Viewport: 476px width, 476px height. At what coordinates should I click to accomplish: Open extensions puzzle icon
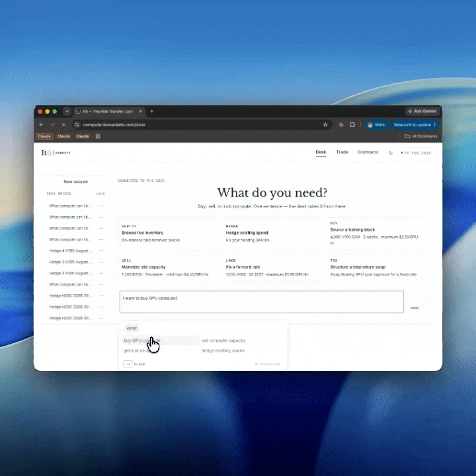(352, 125)
